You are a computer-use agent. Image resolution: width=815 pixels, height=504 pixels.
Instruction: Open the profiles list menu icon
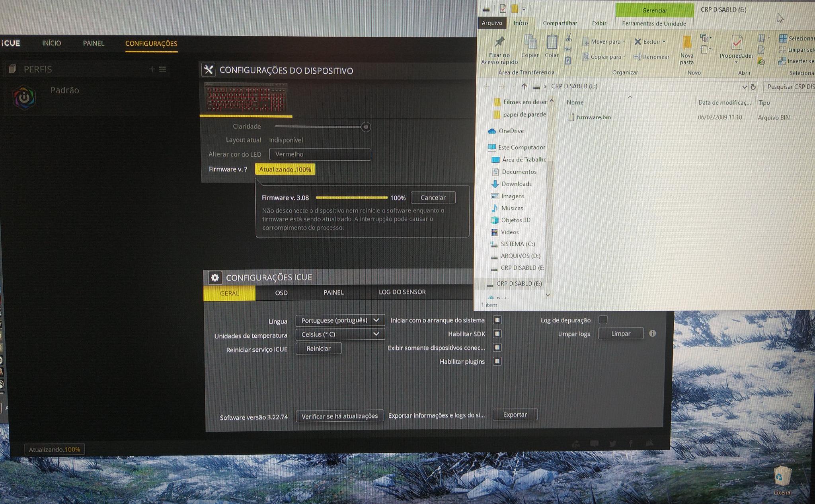[x=162, y=69]
